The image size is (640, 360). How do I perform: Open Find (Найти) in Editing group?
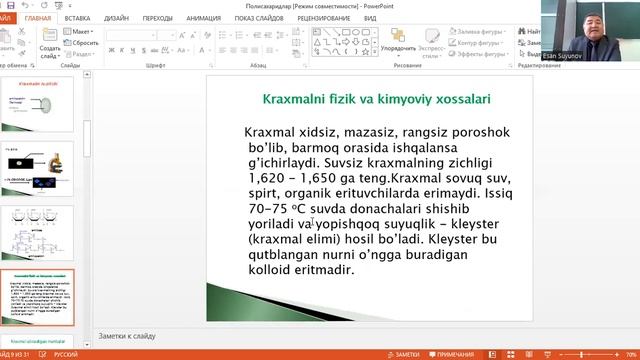(x=529, y=31)
